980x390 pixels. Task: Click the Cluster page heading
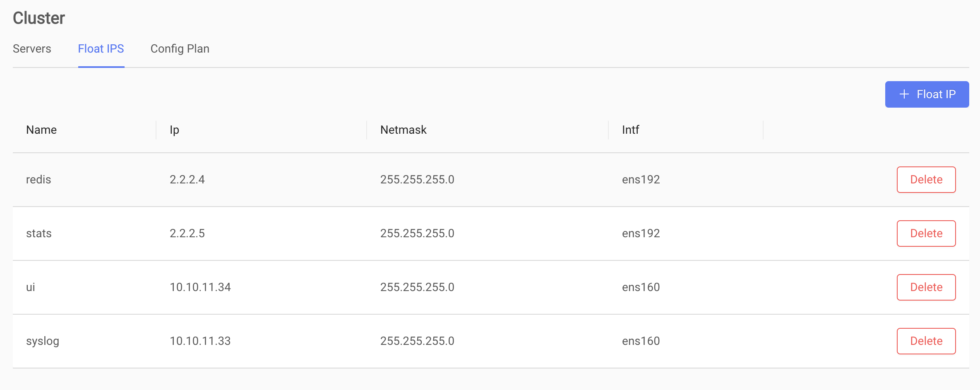[39, 18]
